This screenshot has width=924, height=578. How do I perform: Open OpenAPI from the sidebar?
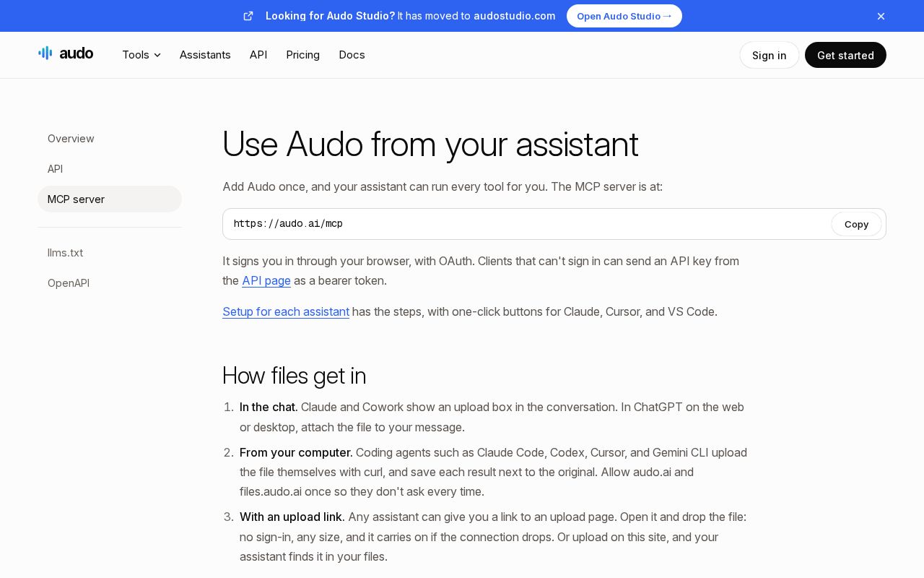[110, 283]
